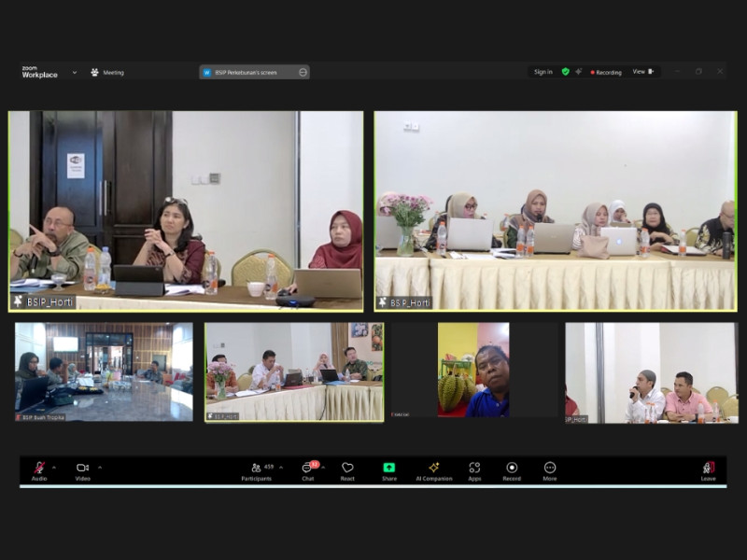Open the Zoom Workplace dropdown arrow
This screenshot has height=560, width=747.
click(74, 72)
